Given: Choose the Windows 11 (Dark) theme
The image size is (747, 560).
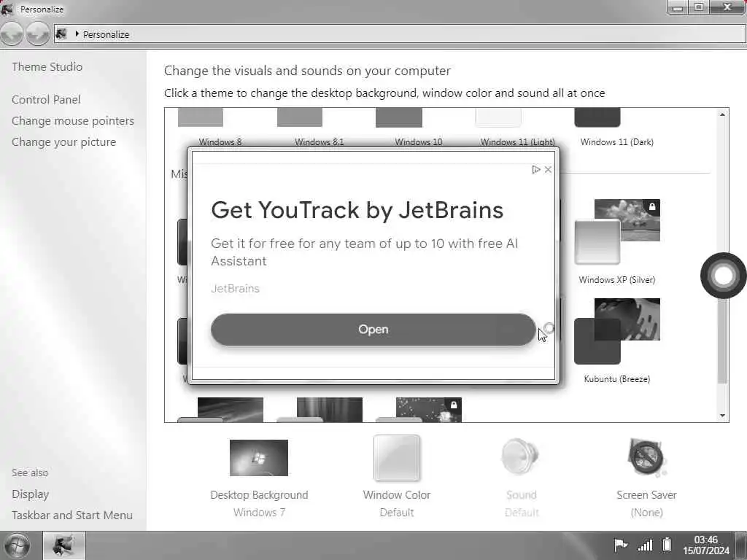Looking at the screenshot, I should point(617,128).
